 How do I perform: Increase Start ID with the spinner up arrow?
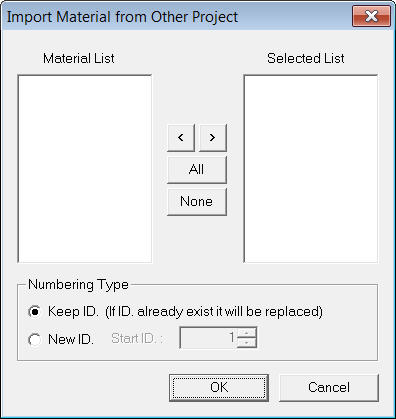tap(246, 333)
